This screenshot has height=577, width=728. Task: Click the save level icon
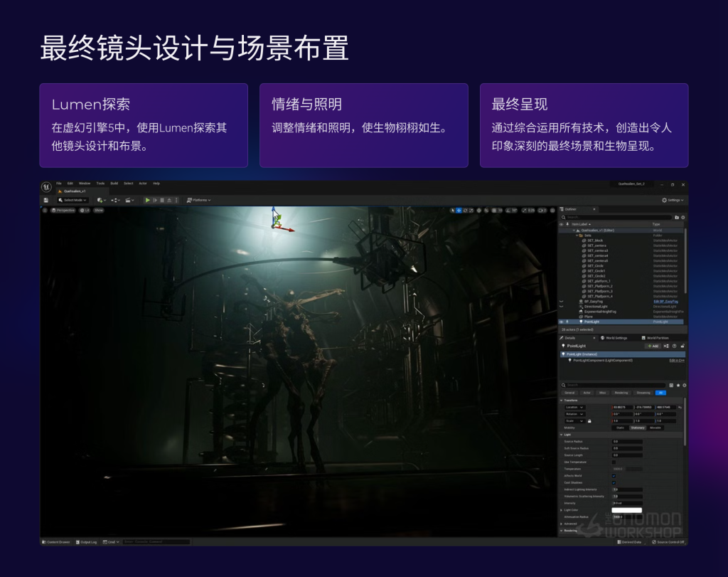tap(46, 200)
